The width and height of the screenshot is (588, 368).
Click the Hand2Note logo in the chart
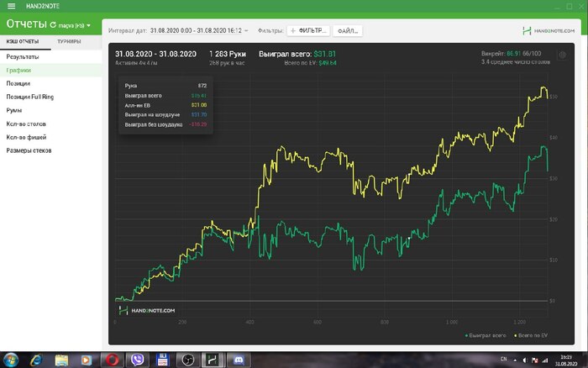[x=147, y=310]
